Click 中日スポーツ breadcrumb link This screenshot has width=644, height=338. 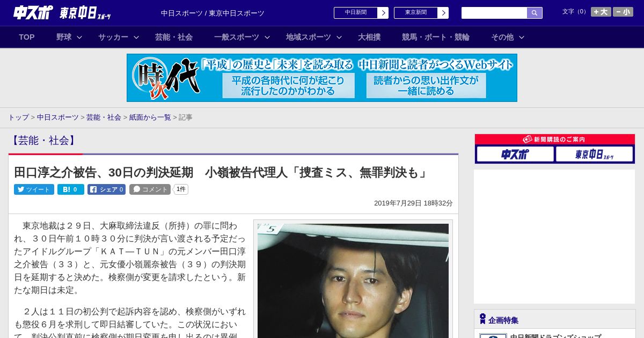(58, 117)
